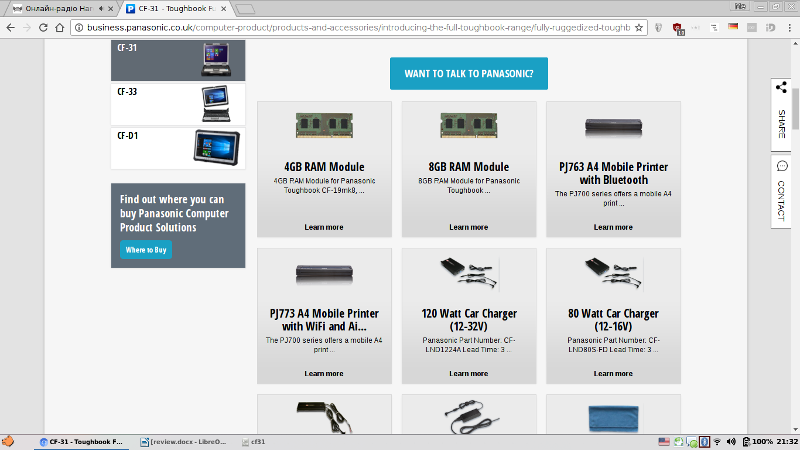Switch to the Онлайн-радио tab

pyautogui.click(x=59, y=9)
